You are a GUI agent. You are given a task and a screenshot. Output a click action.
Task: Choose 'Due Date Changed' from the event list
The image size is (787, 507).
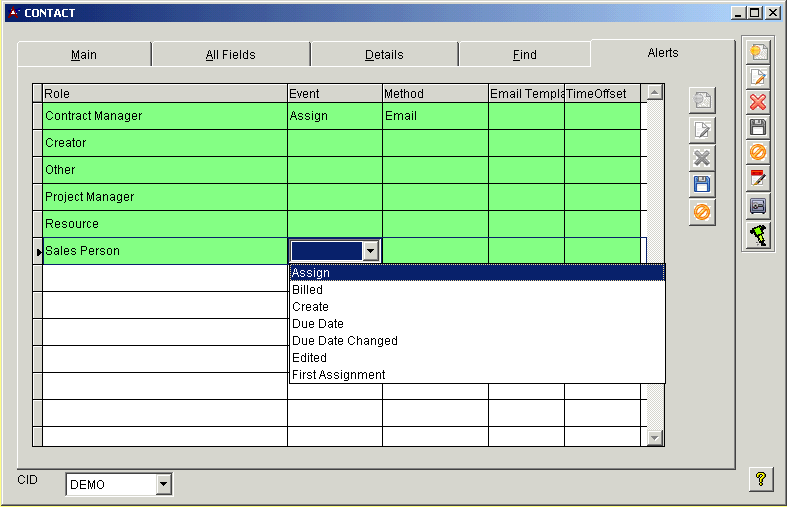coord(345,341)
